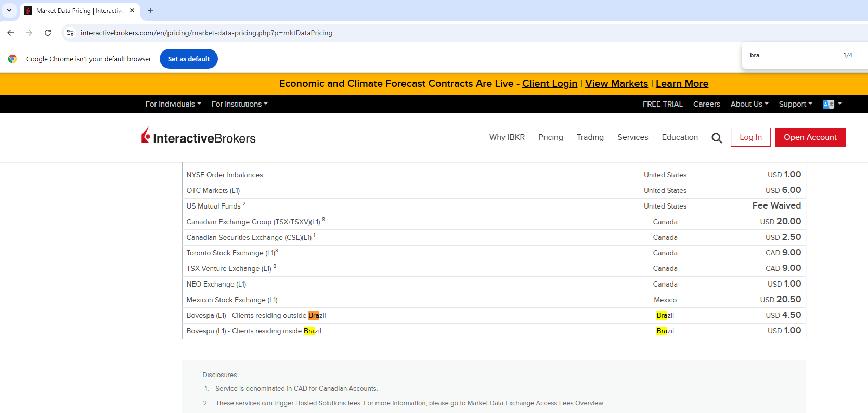Screen dimensions: 868x413
Task: Click the FREE TRIAL link
Action: [663, 104]
